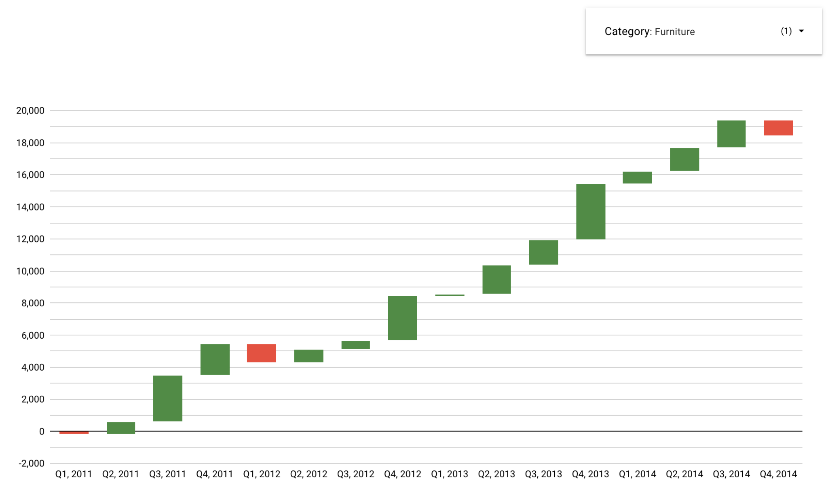Viewport: 828px width, 504px height.
Task: Click the Q1, 2011 axis label
Action: pos(73,474)
